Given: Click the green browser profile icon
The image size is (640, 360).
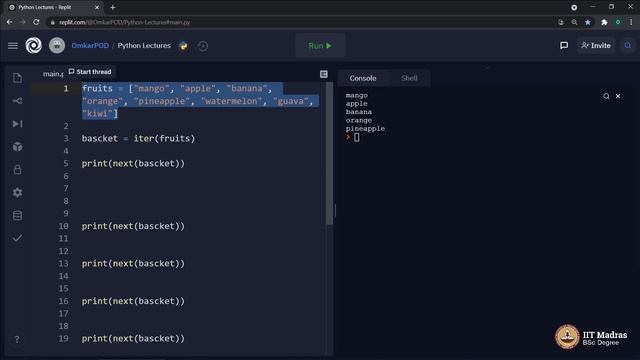Looking at the screenshot, I should (618, 22).
